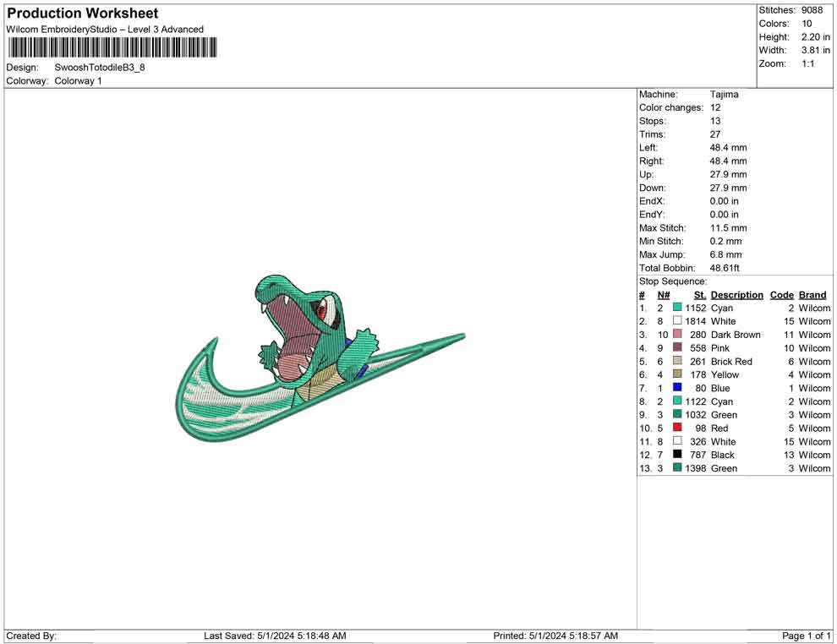Click the 'Description' column header
The image size is (837, 644).
coord(737,295)
